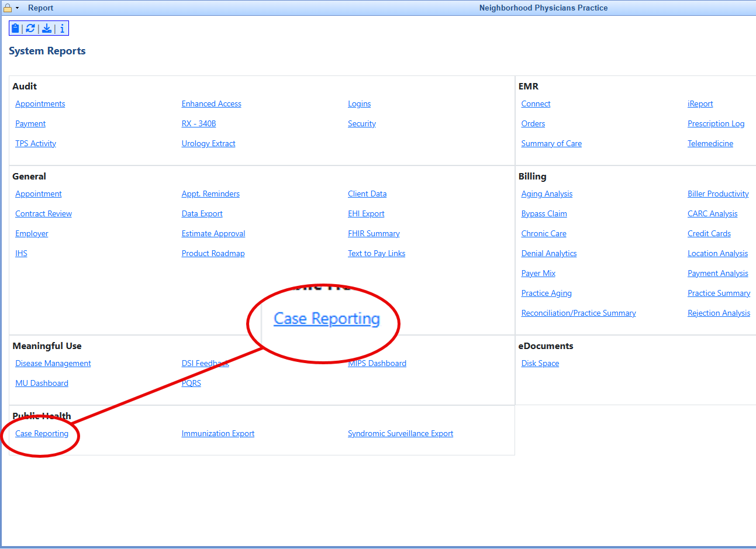Click the eDocuments section heading
Viewport: 756px width, 549px height.
tap(546, 346)
